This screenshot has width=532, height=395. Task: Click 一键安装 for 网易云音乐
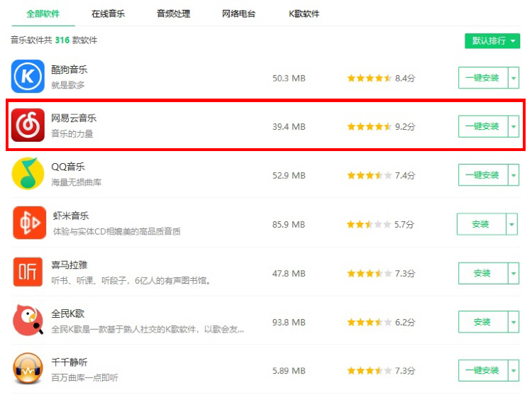[x=483, y=126]
